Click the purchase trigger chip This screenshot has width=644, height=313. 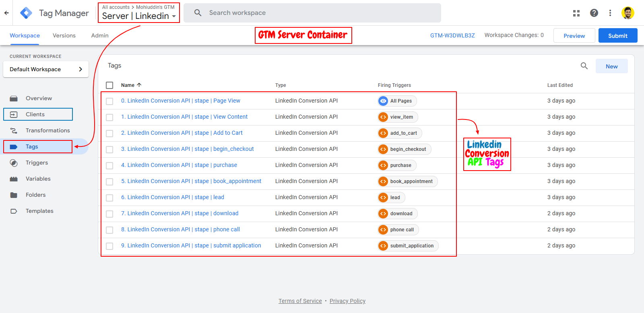click(x=396, y=165)
